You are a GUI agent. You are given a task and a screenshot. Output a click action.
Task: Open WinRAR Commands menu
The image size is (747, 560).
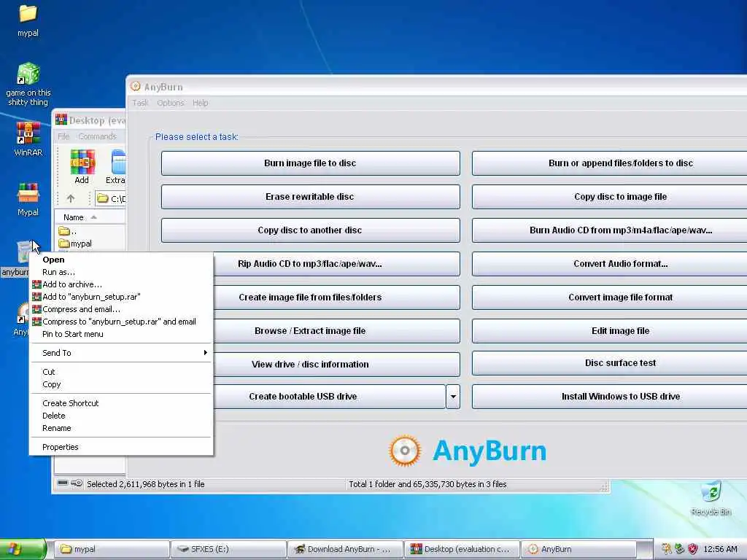[x=97, y=136]
